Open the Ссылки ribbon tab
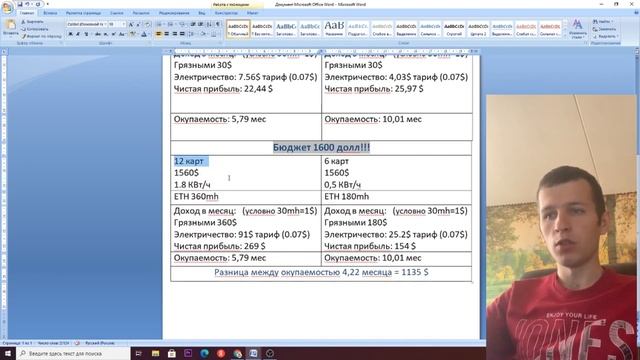Screen dimensions: 640x360 117,13
